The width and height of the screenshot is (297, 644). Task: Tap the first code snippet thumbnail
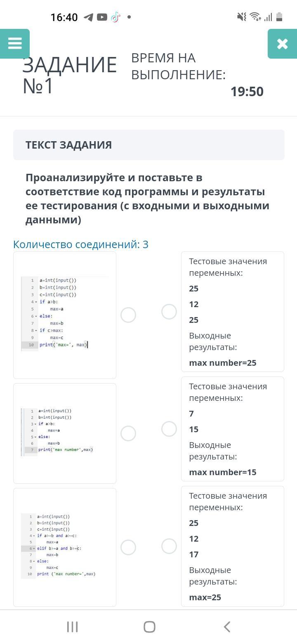(65, 315)
